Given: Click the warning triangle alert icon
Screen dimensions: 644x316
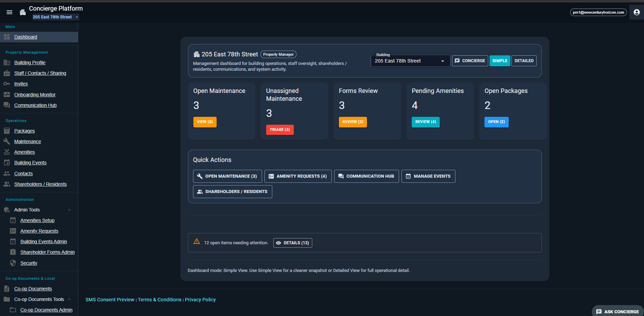Looking at the screenshot, I should click(197, 241).
